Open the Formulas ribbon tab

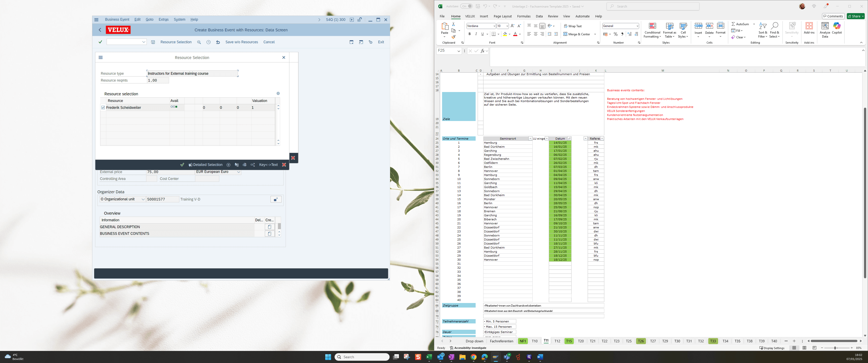[x=524, y=16]
